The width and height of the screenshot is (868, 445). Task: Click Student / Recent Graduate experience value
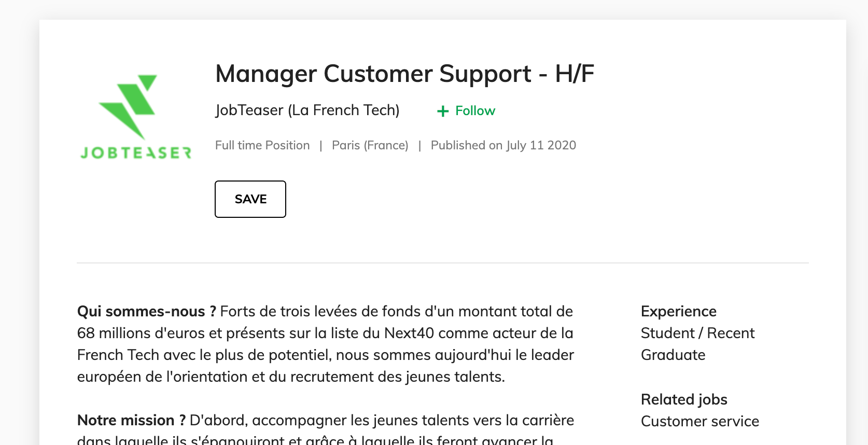[698, 344]
